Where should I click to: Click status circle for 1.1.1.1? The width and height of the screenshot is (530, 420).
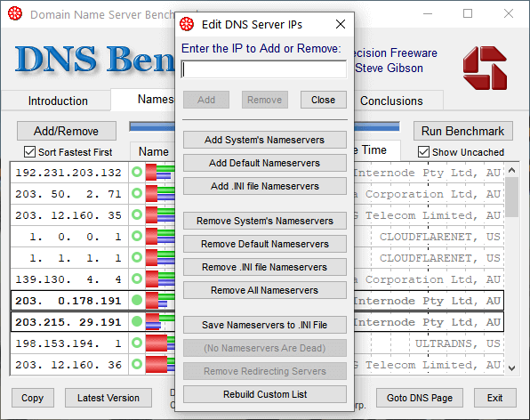click(x=137, y=258)
